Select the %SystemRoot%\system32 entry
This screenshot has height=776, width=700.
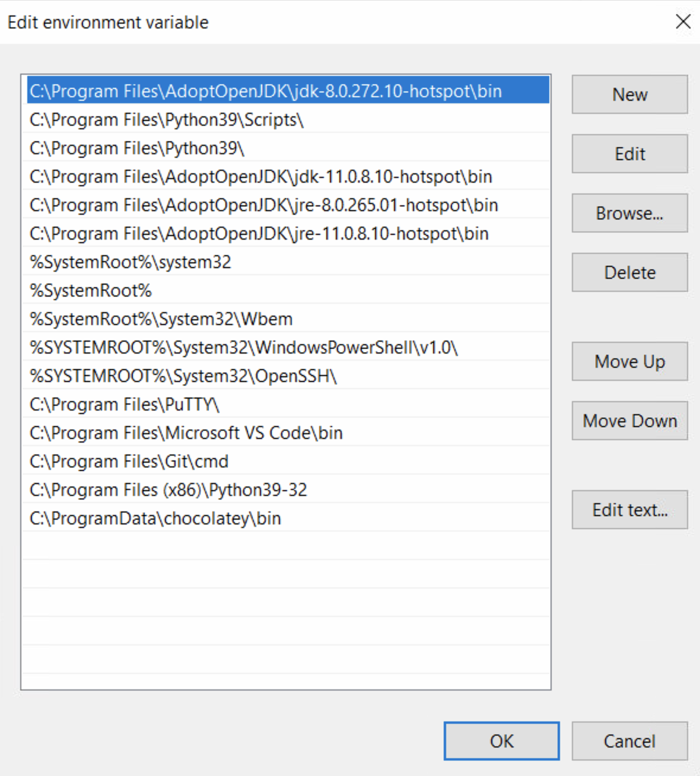click(131, 262)
